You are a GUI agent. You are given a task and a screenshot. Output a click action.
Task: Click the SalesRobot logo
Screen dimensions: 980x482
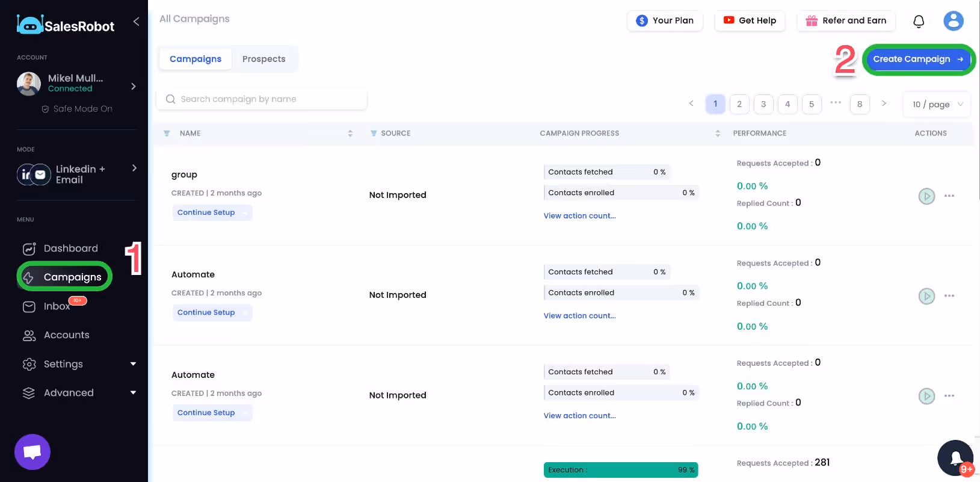point(65,25)
